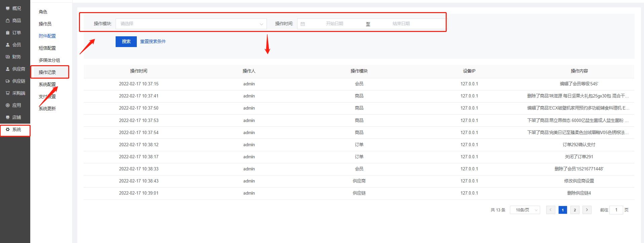Click the 系统 gear icon in sidebar

pyautogui.click(x=8, y=129)
